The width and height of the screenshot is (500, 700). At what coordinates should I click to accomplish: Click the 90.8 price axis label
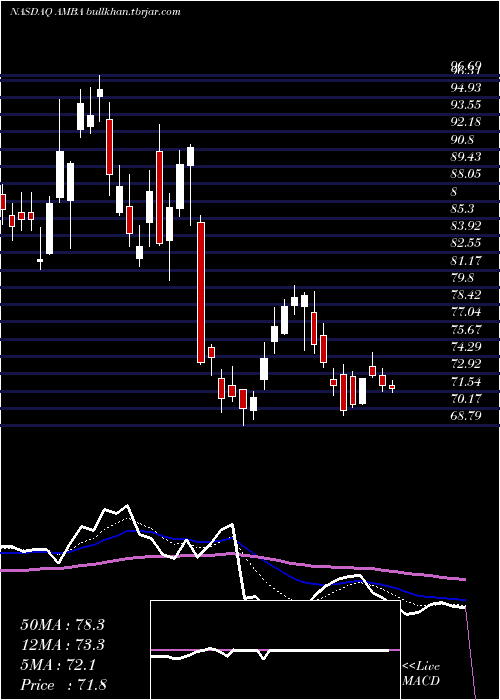click(462, 140)
